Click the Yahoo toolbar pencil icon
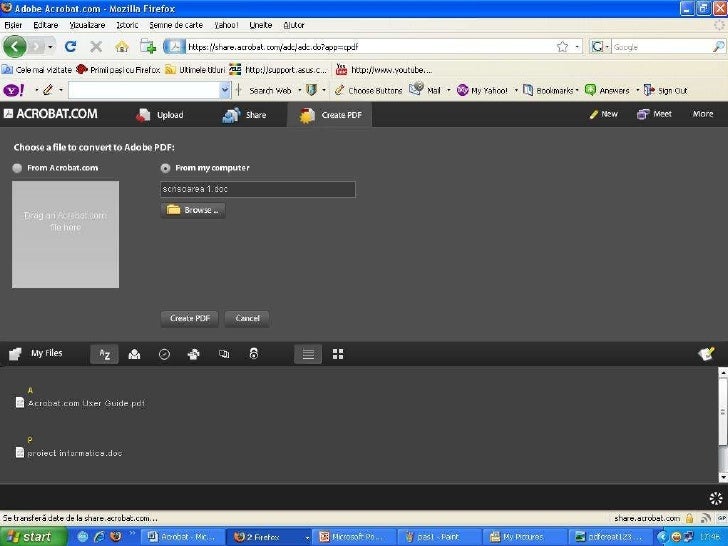728x546 pixels. pyautogui.click(x=48, y=90)
